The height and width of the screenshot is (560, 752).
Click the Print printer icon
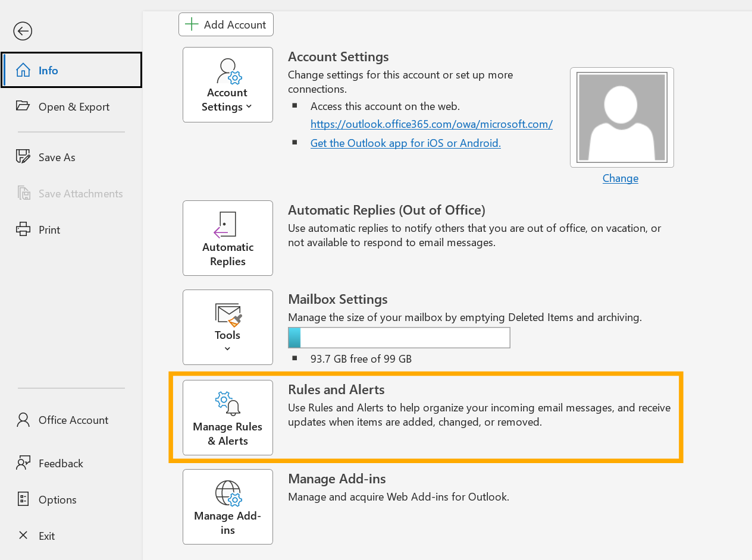tap(23, 229)
